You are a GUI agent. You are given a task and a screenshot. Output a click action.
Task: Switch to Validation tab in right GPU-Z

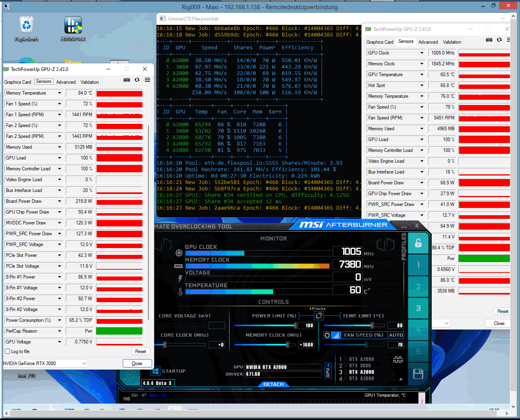(452, 42)
